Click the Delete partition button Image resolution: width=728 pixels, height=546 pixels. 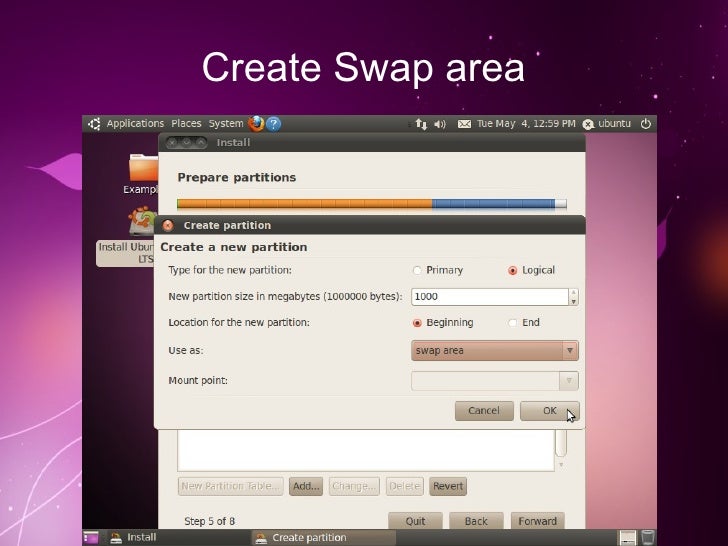[404, 486]
